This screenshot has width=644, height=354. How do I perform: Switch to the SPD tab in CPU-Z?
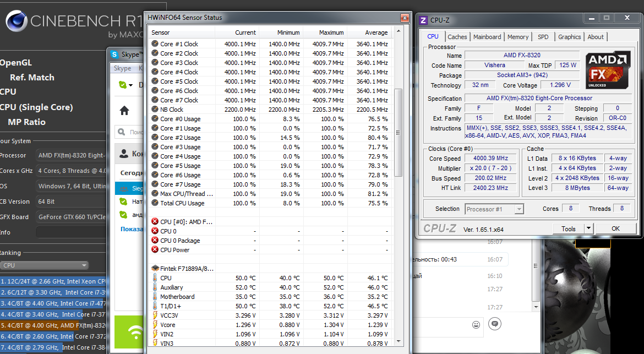[543, 37]
